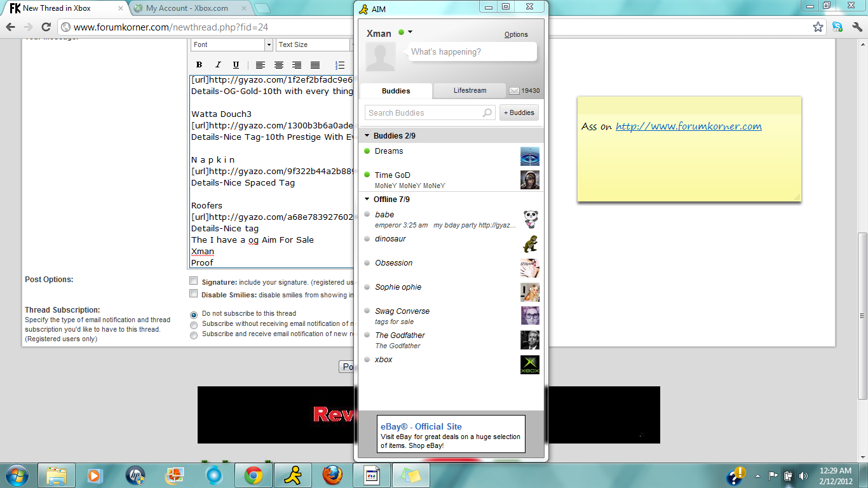868x488 pixels.
Task: Open the forumkorner.com link in the sticky note
Action: [688, 126]
